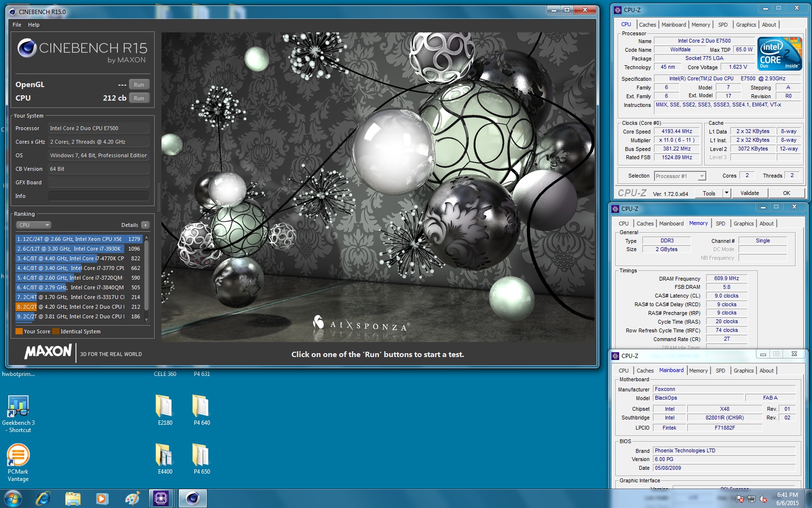812x508 pixels.
Task: Open the E2180 folder on desktop
Action: tap(165, 410)
